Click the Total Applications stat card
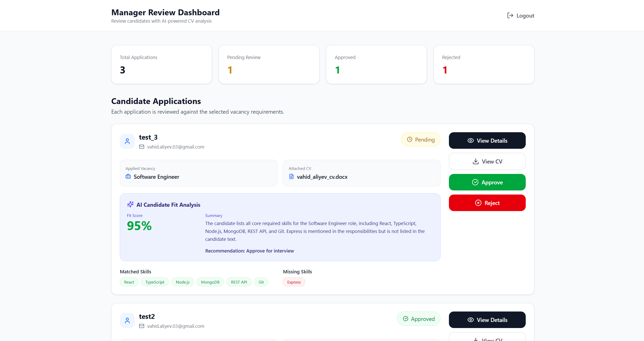This screenshot has height=341, width=644. point(162,64)
